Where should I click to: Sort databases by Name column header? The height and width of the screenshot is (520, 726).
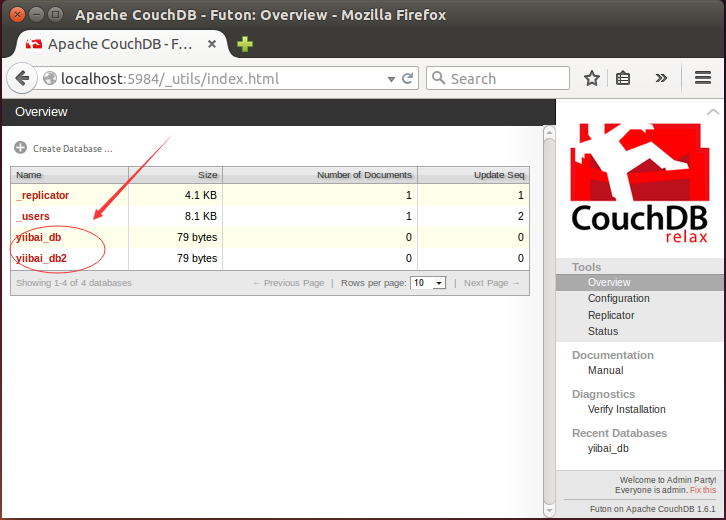click(30, 175)
